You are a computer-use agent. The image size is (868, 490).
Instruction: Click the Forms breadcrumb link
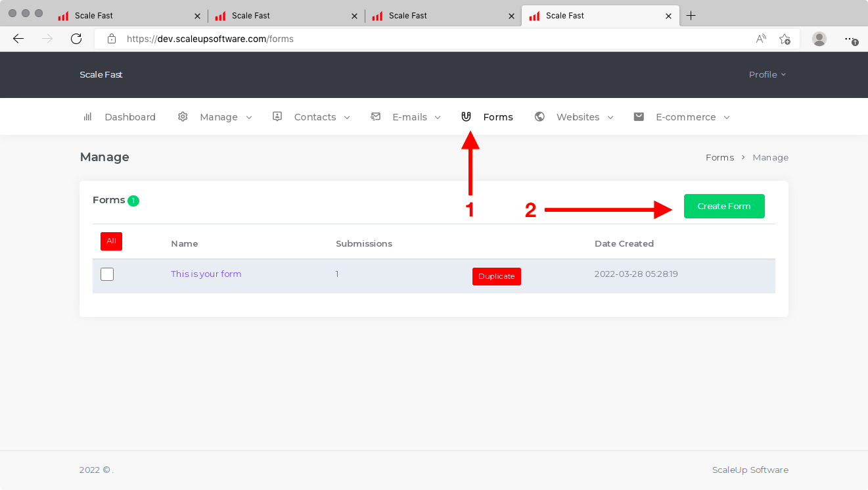point(720,157)
